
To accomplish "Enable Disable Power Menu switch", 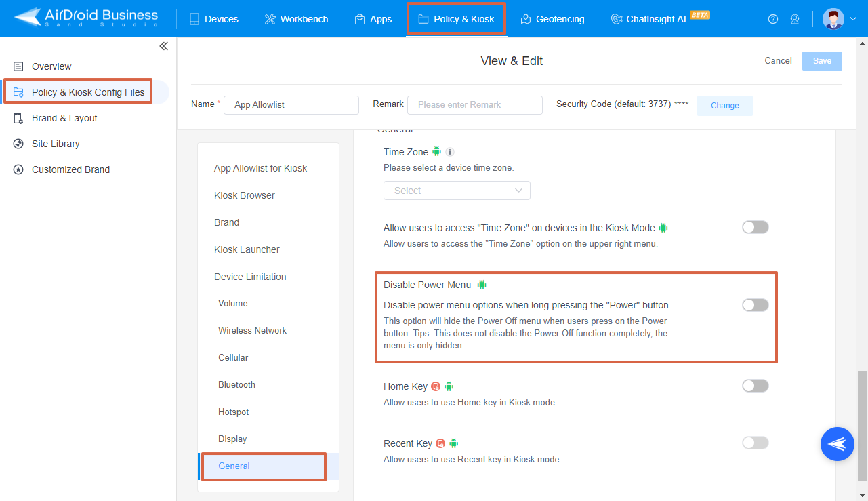I will click(x=756, y=305).
